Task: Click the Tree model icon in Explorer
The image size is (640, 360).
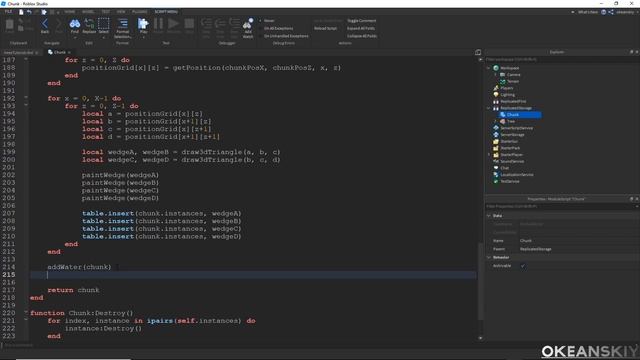Action: (x=502, y=121)
